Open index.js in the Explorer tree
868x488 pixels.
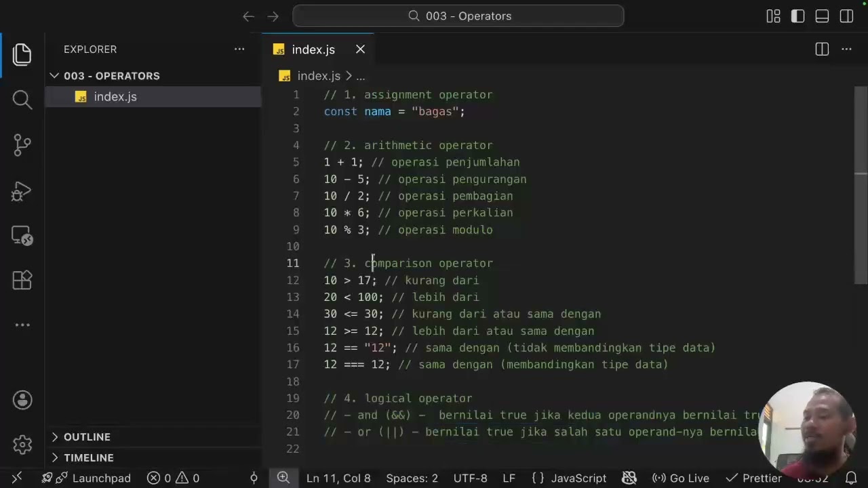153,97
